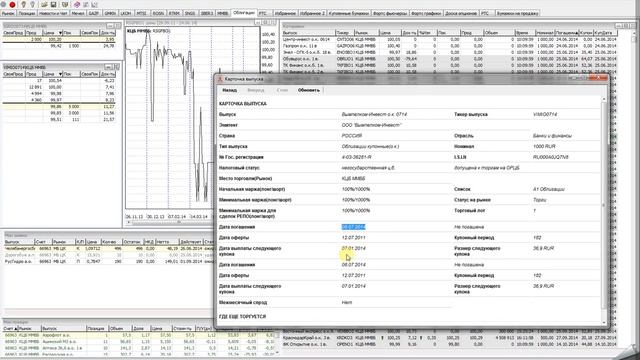Click Обновить in Карточка выпуска window
The image size is (640, 360).
309,90
